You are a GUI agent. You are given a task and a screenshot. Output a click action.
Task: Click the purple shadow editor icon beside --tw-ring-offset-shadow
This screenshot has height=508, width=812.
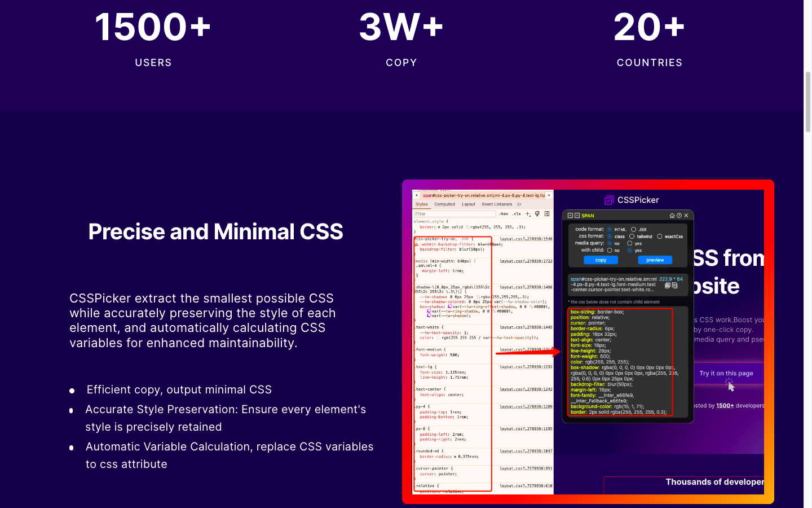click(450, 306)
